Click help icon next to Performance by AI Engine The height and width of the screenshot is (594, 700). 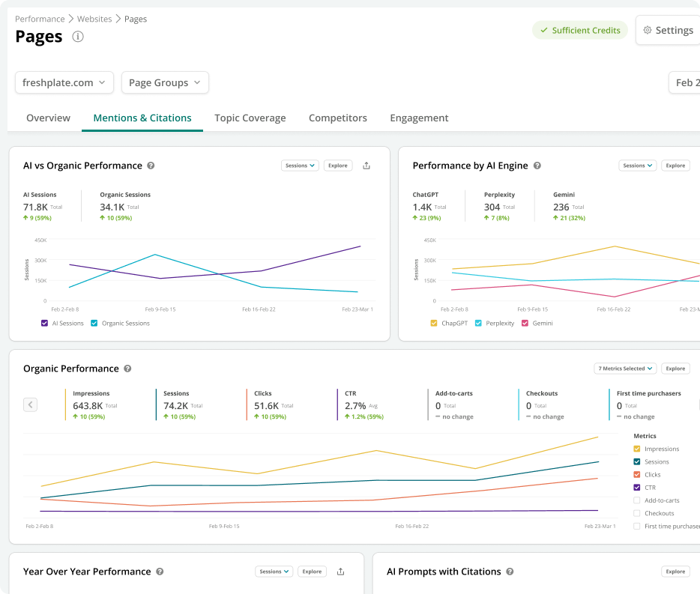[x=537, y=166]
